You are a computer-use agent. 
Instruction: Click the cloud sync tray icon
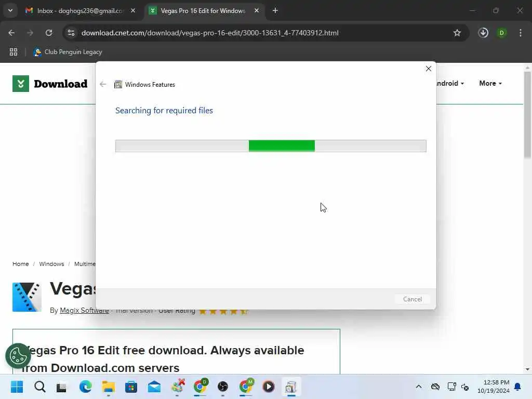tap(435, 387)
